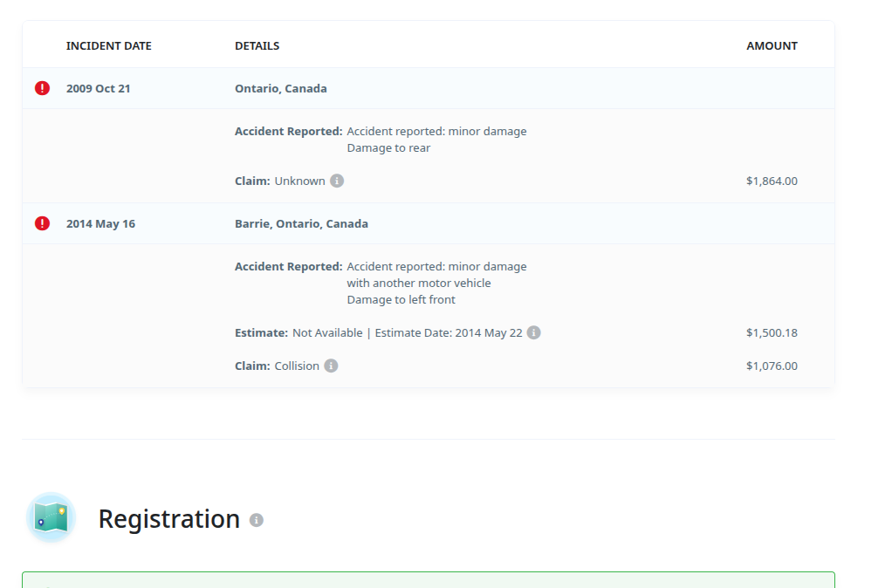
Task: Click the red alert icon for 2009 Oct 21
Action: coord(42,88)
